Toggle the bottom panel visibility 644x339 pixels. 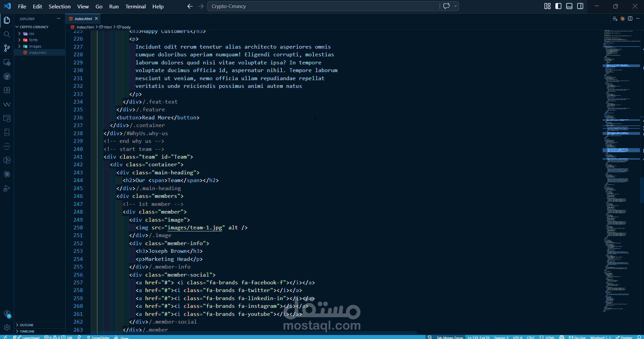click(x=569, y=6)
